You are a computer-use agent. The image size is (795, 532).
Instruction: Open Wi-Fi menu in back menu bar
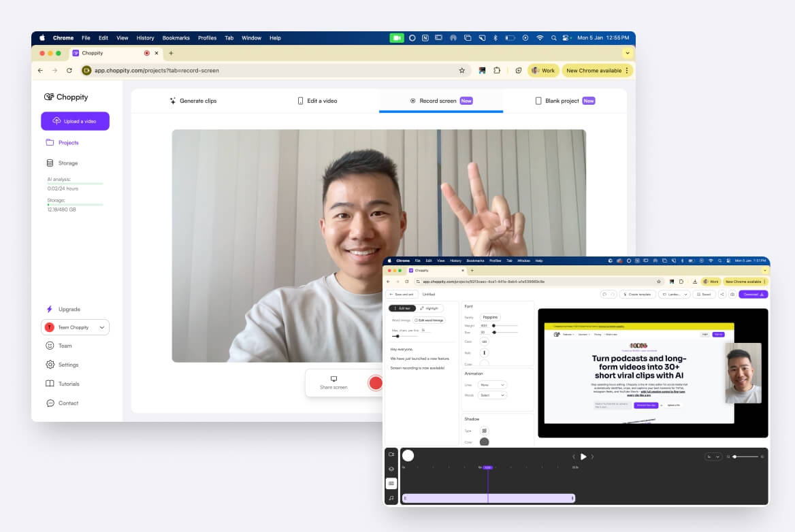coord(540,38)
